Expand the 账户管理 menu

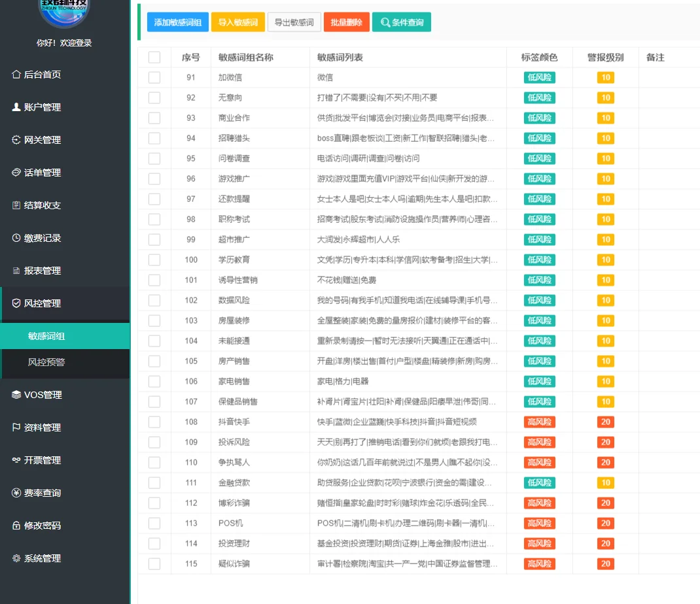pyautogui.click(x=65, y=107)
